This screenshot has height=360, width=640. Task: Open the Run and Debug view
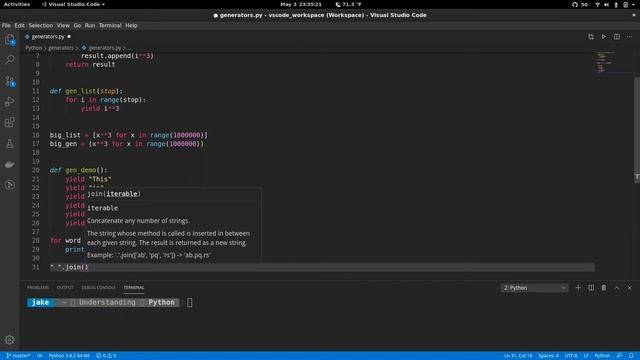[9, 102]
